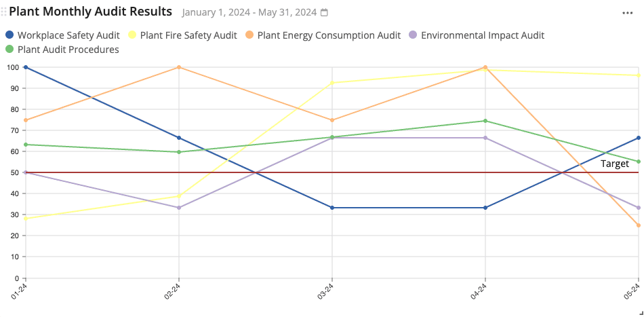This screenshot has height=317, width=644.
Task: Select the Workplace Safety Audit data point at 01-24
Action: [x=26, y=67]
